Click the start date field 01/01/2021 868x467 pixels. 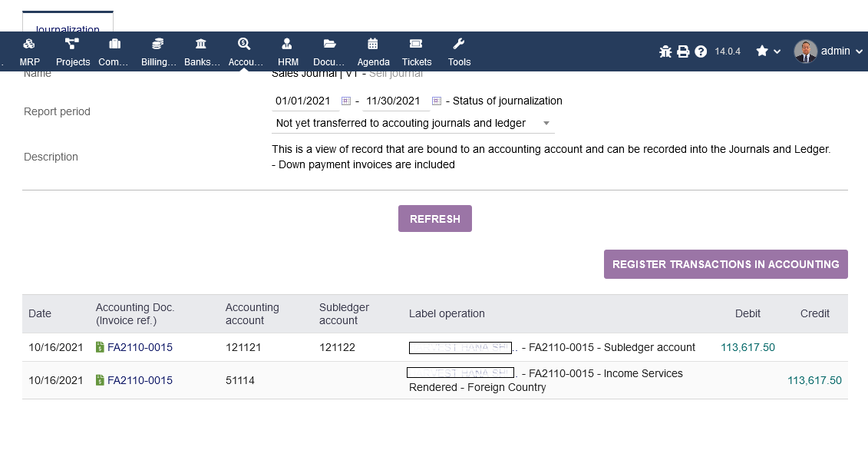click(x=303, y=101)
